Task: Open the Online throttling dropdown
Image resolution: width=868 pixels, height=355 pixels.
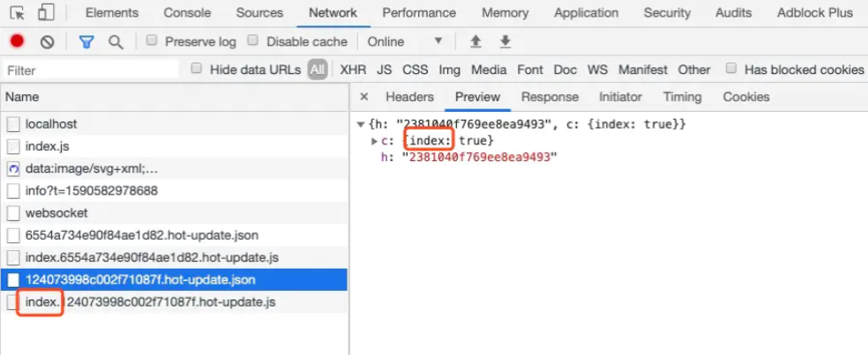Action: (x=405, y=41)
